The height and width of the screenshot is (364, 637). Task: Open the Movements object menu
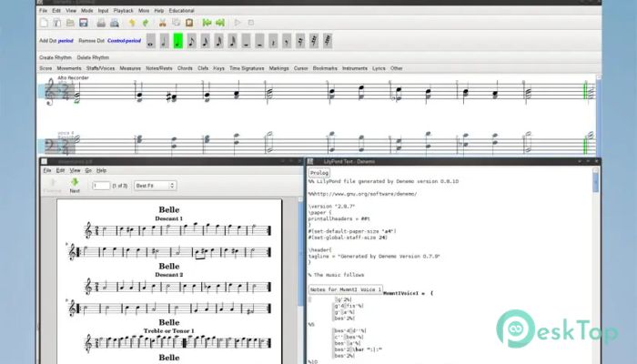[x=69, y=68]
